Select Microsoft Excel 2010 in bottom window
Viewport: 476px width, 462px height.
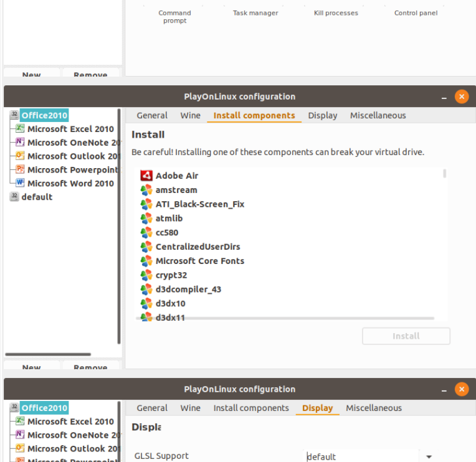click(x=70, y=422)
